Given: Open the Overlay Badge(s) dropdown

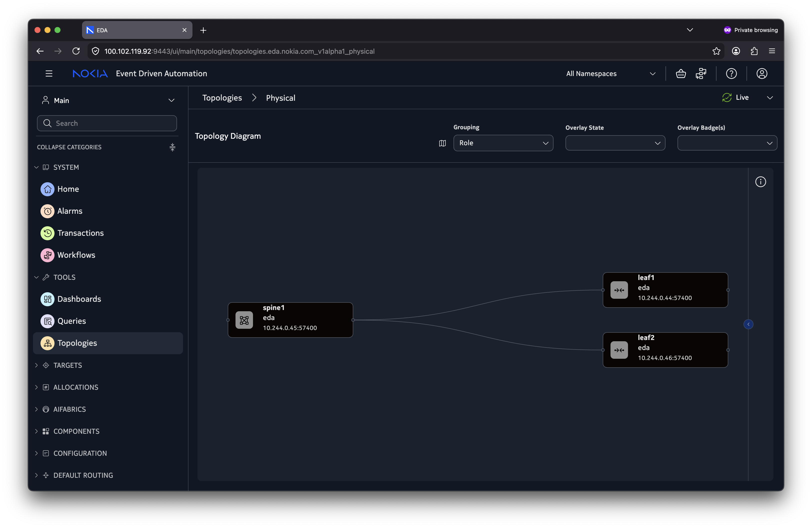Looking at the screenshot, I should coord(727,143).
